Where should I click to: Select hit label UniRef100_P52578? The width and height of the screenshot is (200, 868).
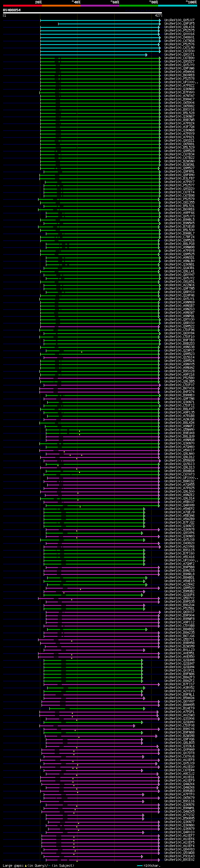click(x=179, y=79)
